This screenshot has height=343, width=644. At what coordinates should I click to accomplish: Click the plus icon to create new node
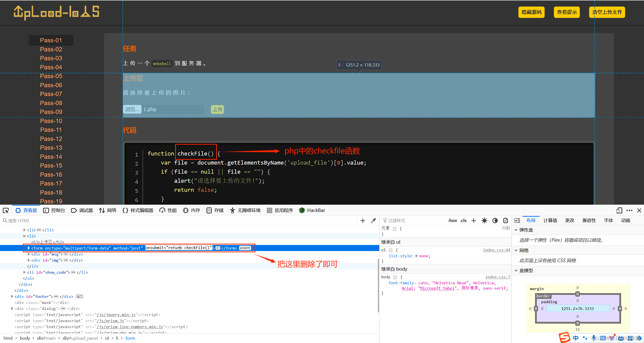point(363,221)
